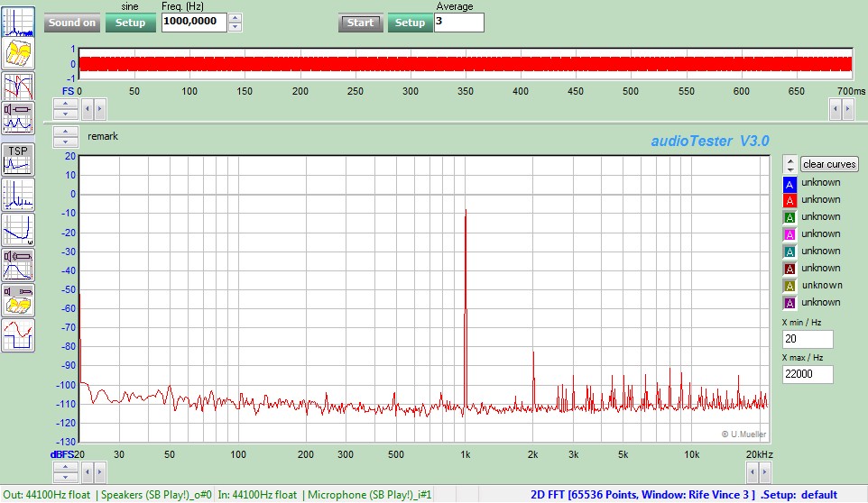Open the 3D waterfall measurement mode icon
The image size is (868, 503).
click(18, 53)
